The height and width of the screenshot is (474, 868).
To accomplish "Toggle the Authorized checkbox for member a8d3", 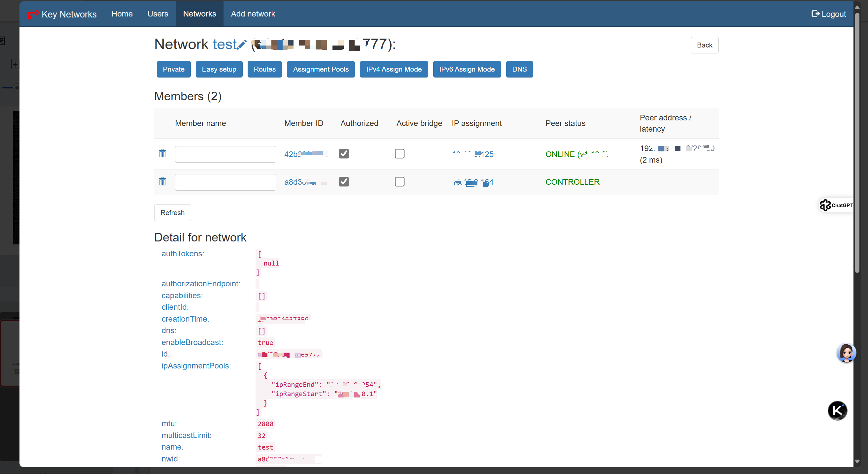I will tap(344, 182).
